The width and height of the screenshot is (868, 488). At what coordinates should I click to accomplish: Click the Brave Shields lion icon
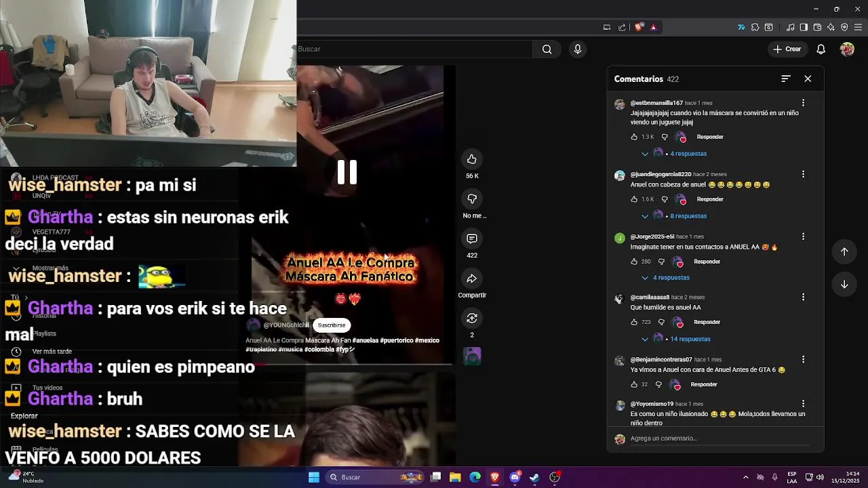[x=639, y=27]
